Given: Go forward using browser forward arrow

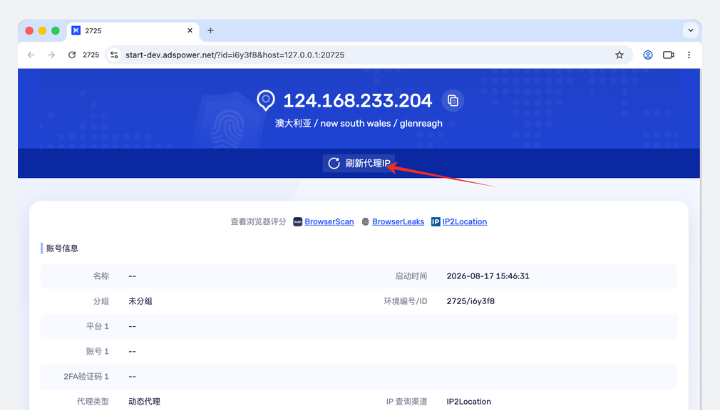Looking at the screenshot, I should point(51,55).
